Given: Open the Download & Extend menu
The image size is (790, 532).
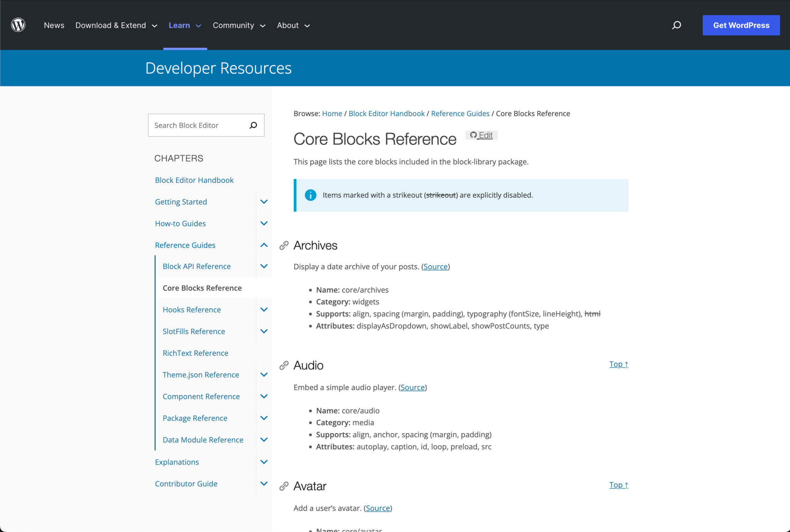Looking at the screenshot, I should (x=116, y=25).
